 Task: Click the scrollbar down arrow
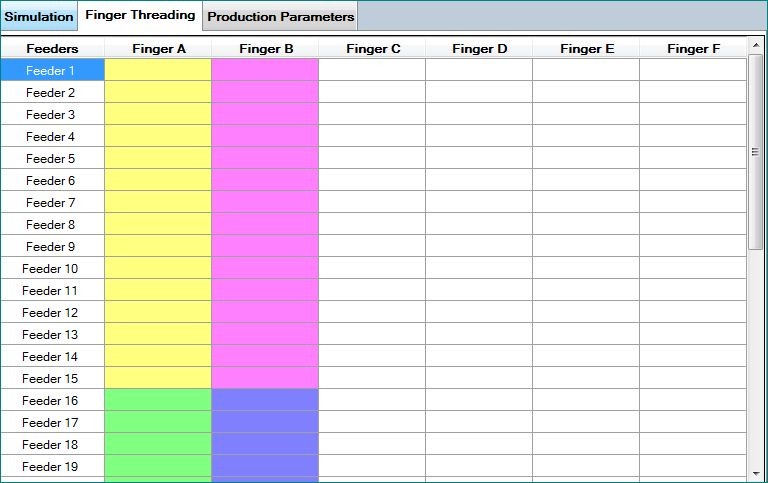pyautogui.click(x=755, y=473)
